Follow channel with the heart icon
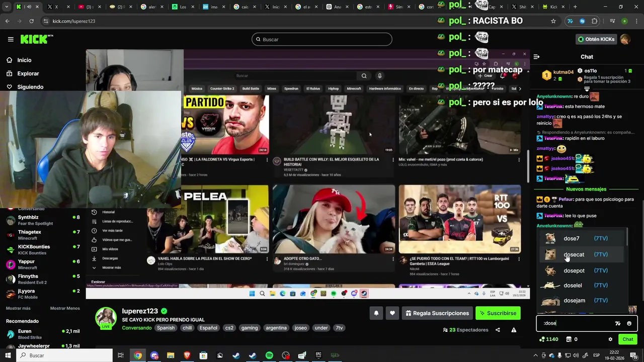The image size is (644, 362). (392, 313)
